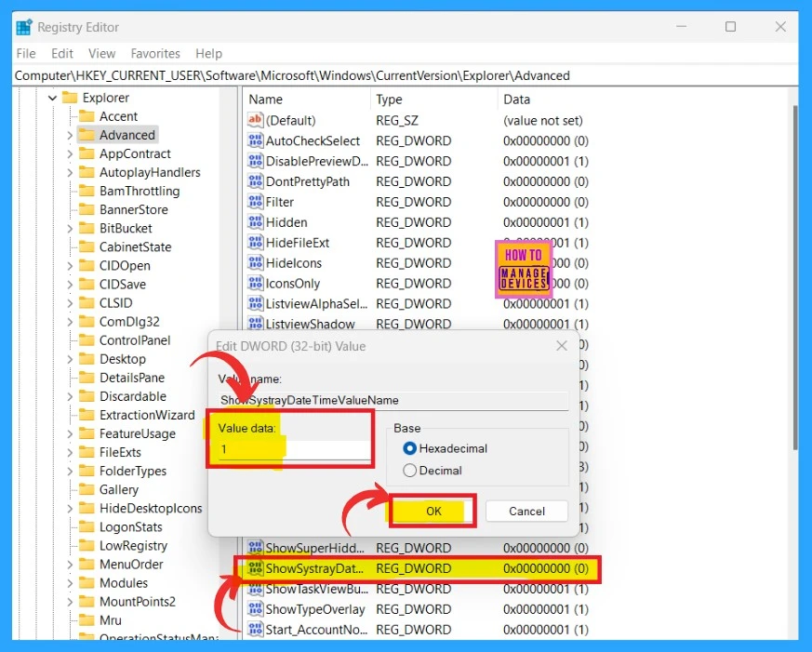
Task: Click the grayed Value name field
Action: coord(393,400)
